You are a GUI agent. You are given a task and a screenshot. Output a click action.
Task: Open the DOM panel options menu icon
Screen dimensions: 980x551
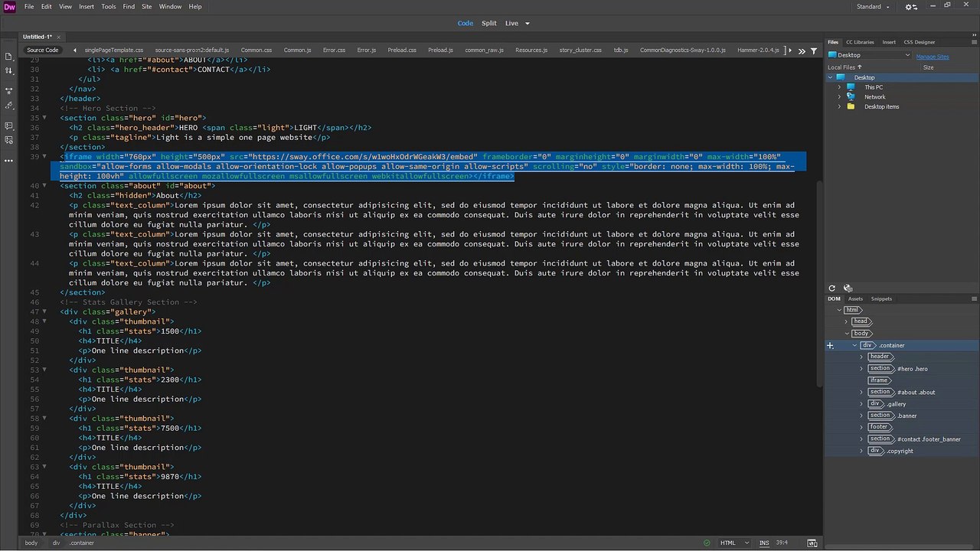click(974, 299)
